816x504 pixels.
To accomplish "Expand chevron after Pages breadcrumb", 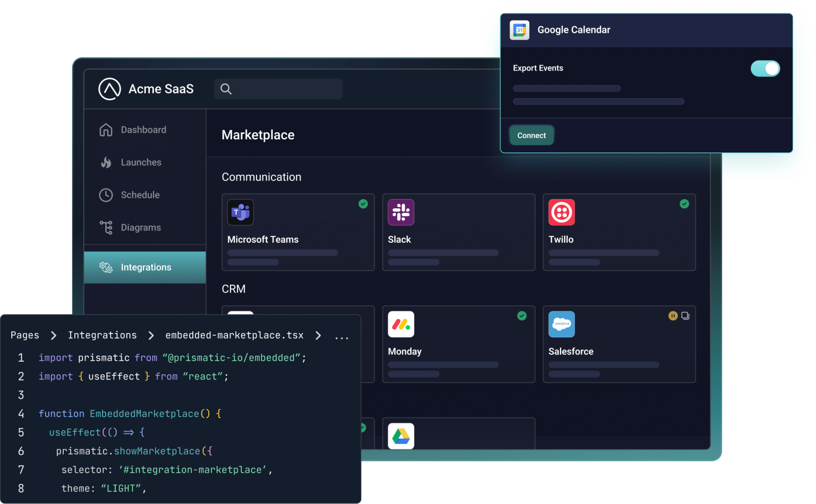I will pos(54,336).
